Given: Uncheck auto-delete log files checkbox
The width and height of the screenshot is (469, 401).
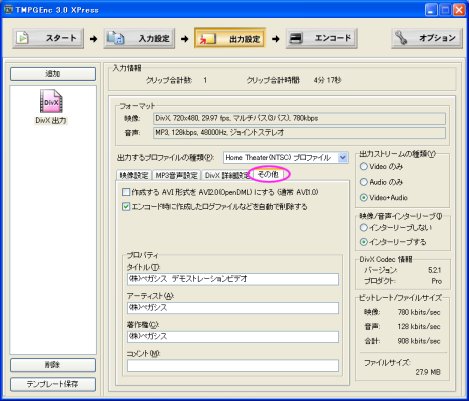Looking at the screenshot, I should click(126, 207).
